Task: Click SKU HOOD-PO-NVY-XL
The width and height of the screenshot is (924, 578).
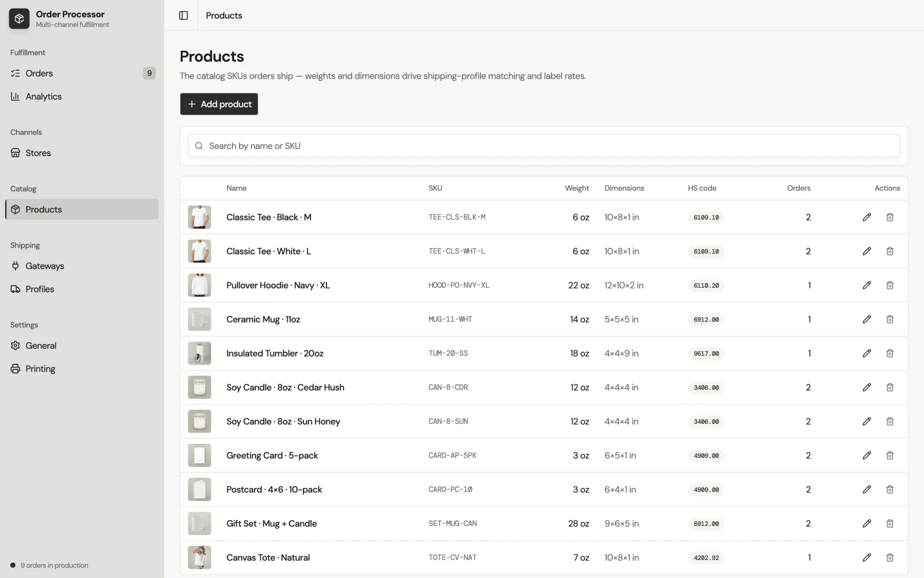Action: 459,285
